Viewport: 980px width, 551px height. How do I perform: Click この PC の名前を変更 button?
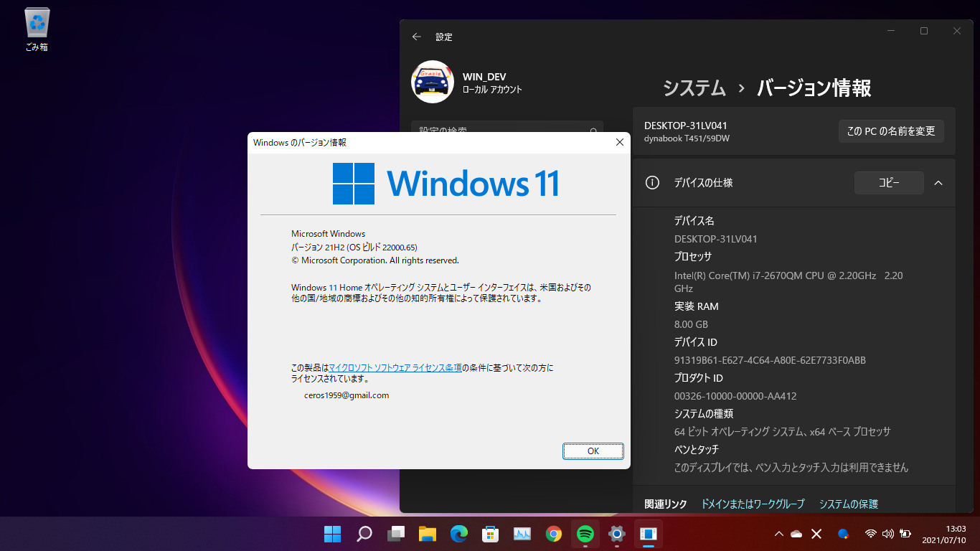[891, 131]
